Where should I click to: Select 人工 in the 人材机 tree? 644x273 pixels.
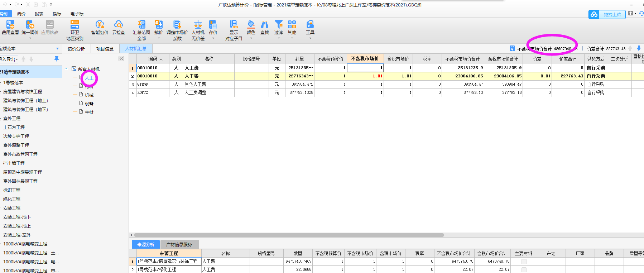coord(89,78)
